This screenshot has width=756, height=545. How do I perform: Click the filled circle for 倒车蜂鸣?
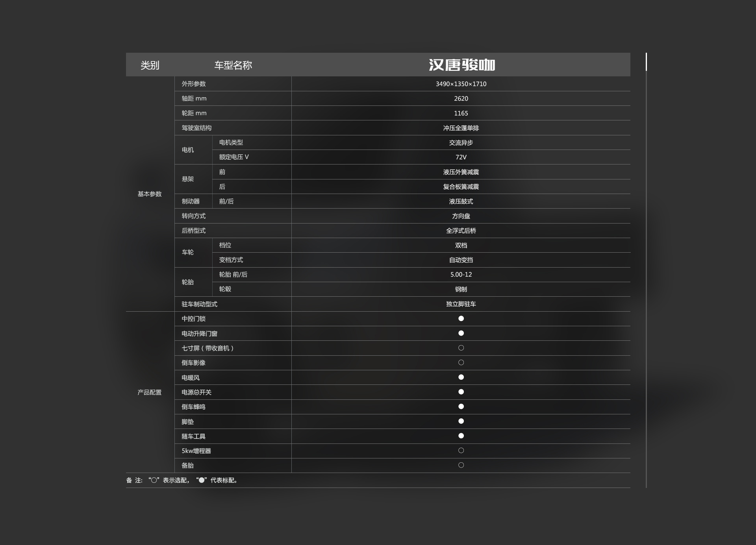461,406
